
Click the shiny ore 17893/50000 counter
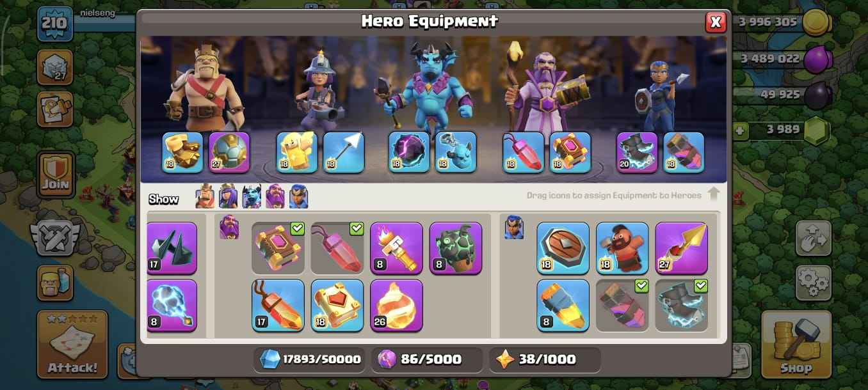(310, 359)
